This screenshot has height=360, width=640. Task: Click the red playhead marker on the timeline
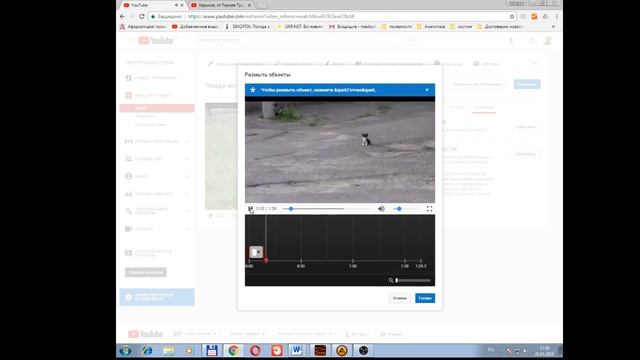266,260
